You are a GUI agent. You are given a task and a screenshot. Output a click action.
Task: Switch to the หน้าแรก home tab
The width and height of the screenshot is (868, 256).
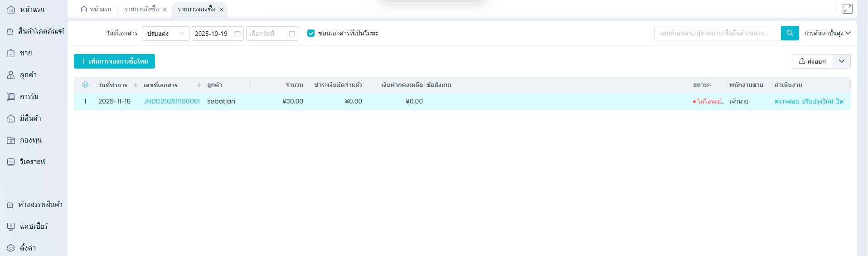[96, 10]
